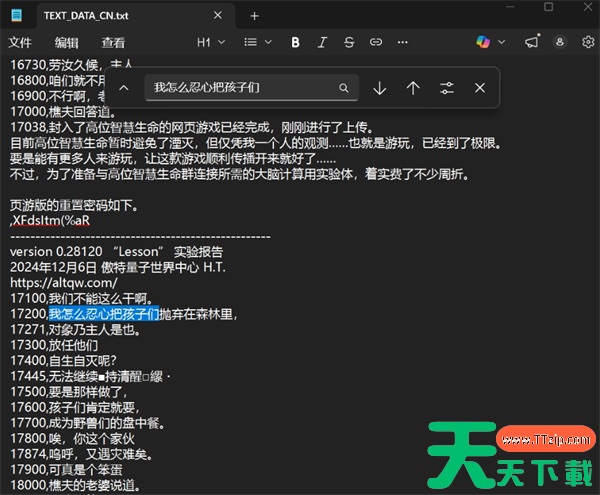
Task: Collapse the find bar with chevron
Action: click(x=124, y=88)
